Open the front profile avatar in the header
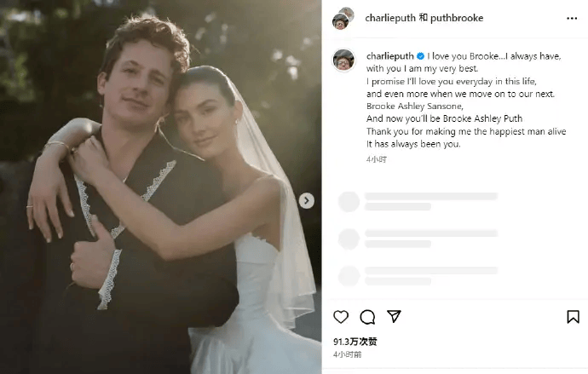The height and width of the screenshot is (374, 588). point(341,22)
